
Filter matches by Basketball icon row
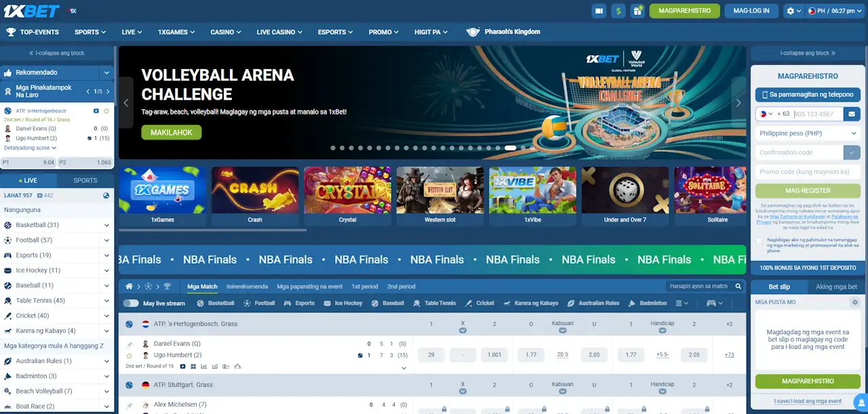coord(216,304)
